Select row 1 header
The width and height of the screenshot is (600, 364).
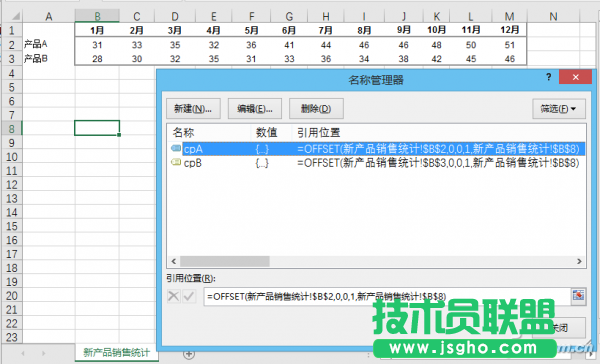point(12,30)
